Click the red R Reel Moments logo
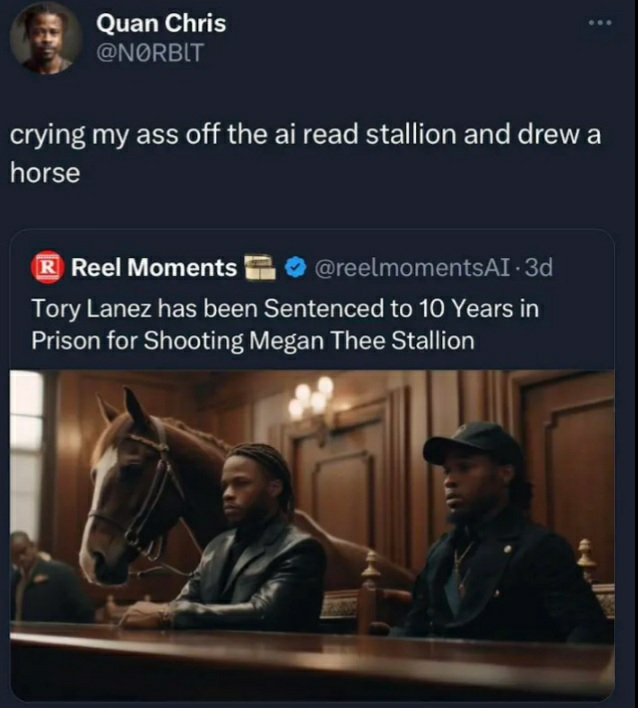The image size is (638, 708). point(47,267)
